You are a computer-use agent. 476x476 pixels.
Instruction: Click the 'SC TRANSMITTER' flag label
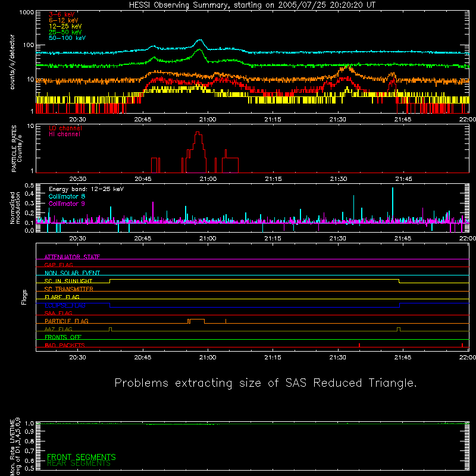[69, 289]
